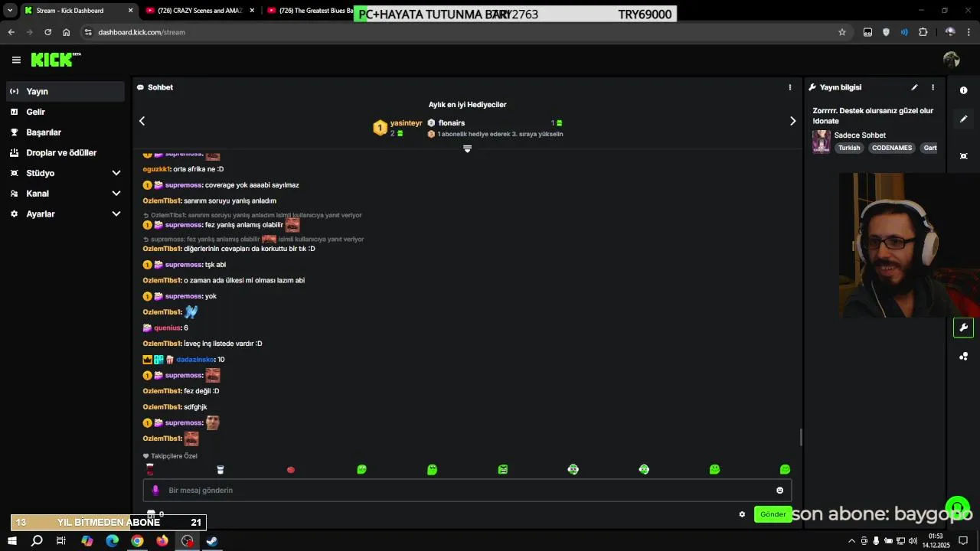Click the Sadece Sohbet category
Image resolution: width=980 pixels, height=551 pixels.
click(x=860, y=135)
